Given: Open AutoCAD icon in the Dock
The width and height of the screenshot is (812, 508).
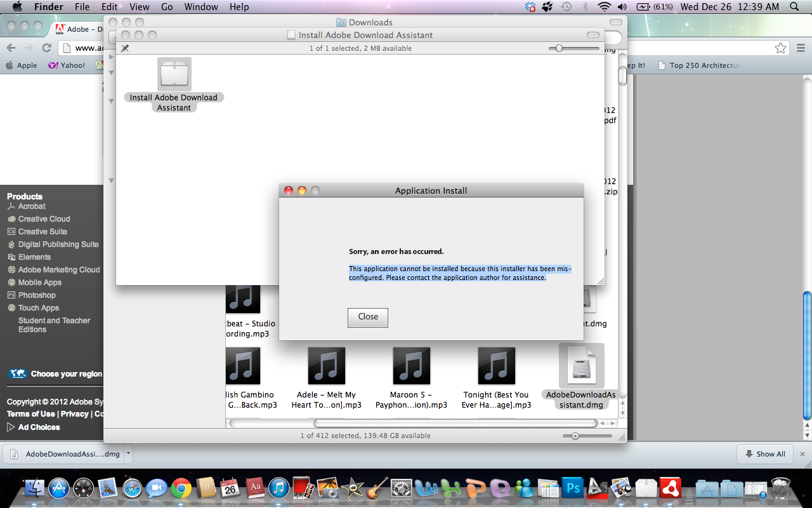Looking at the screenshot, I should 597,488.
